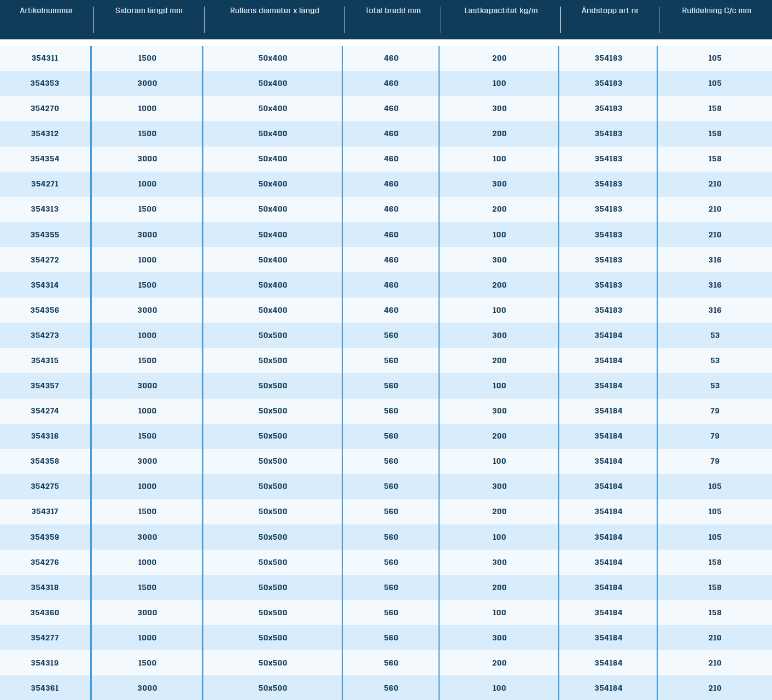Click the 100 capacity in row 354356

coord(499,310)
